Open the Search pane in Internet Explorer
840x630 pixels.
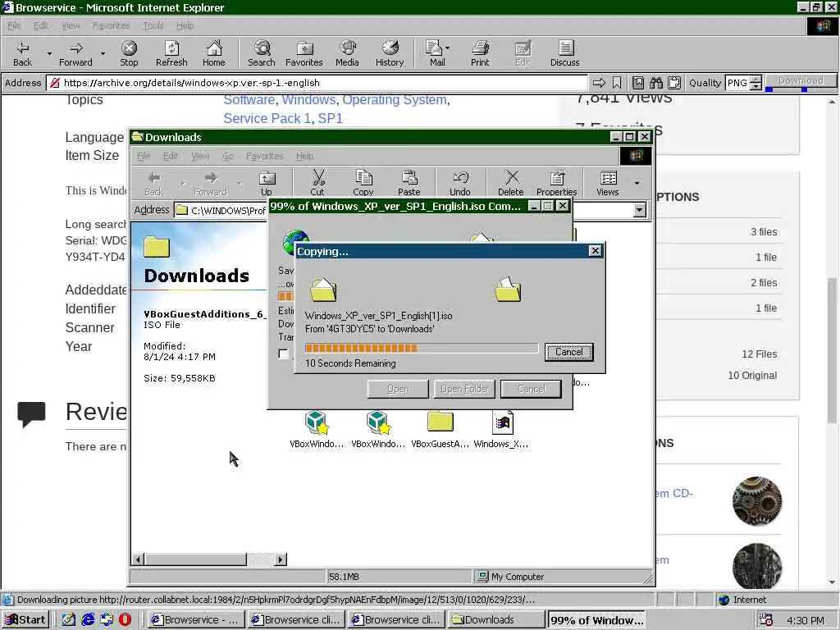262,53
